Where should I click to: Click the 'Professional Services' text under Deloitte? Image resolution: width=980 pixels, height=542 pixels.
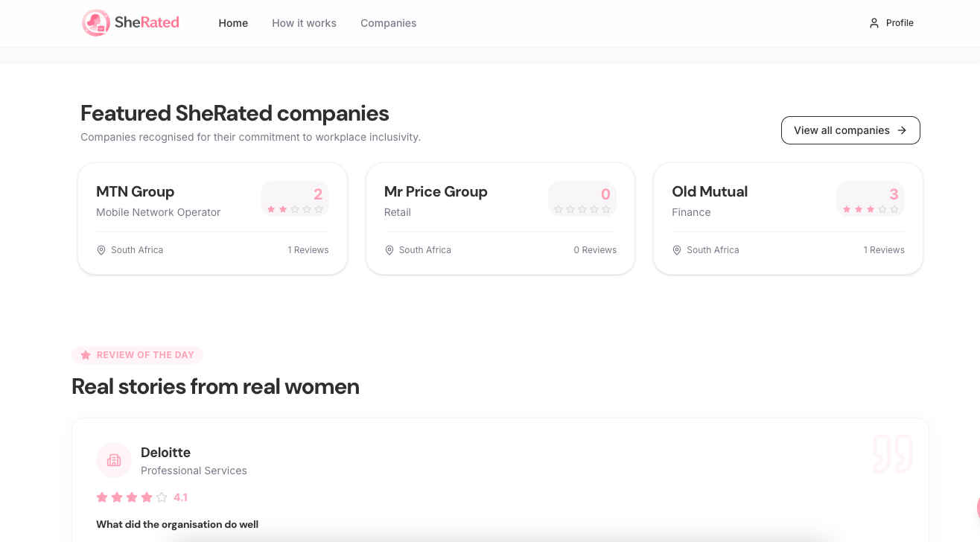[194, 471]
